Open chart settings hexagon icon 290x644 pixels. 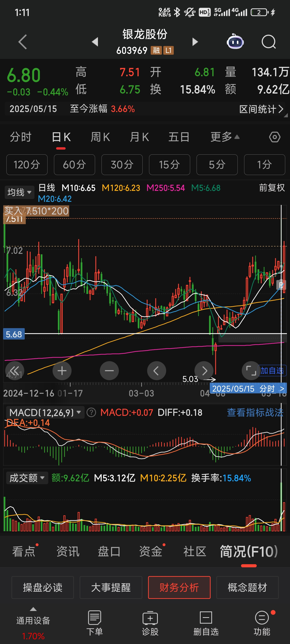(275, 137)
